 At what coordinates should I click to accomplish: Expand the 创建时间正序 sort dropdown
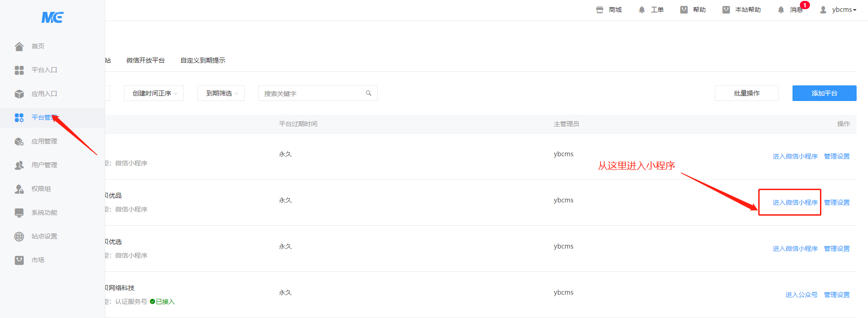click(154, 93)
